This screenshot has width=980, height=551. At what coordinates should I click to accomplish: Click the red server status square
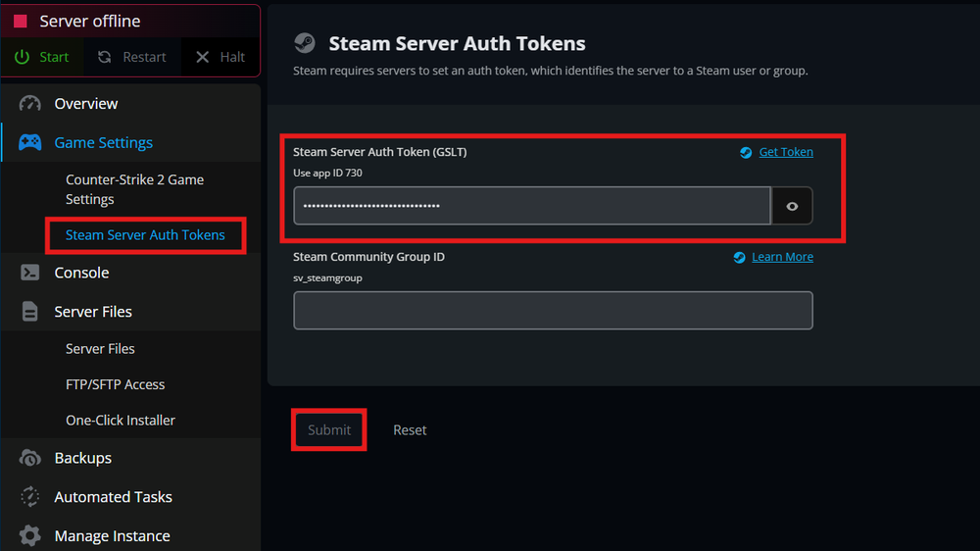click(x=20, y=22)
